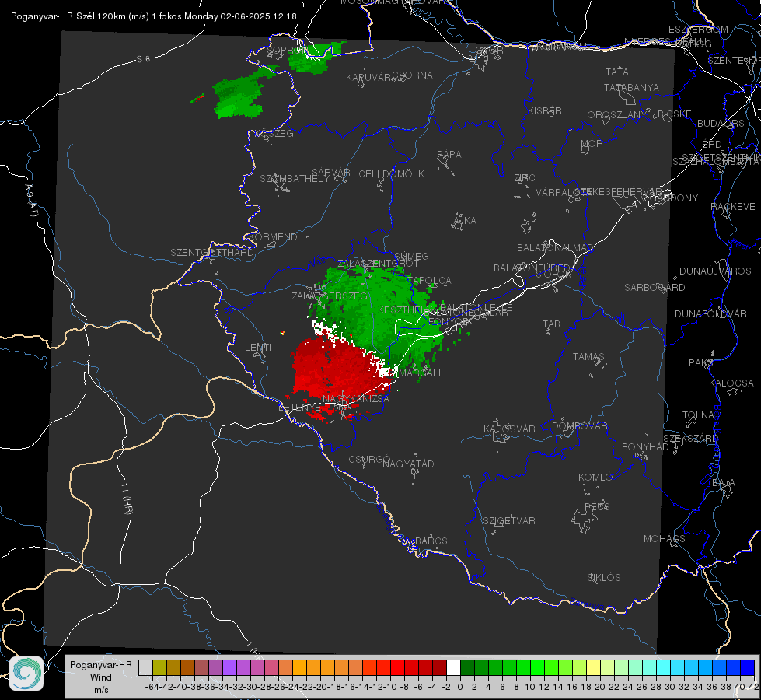The height and width of the screenshot is (700, 761).
Task: Click the 'Poganyvar-HR' legend label
Action: click(101, 665)
